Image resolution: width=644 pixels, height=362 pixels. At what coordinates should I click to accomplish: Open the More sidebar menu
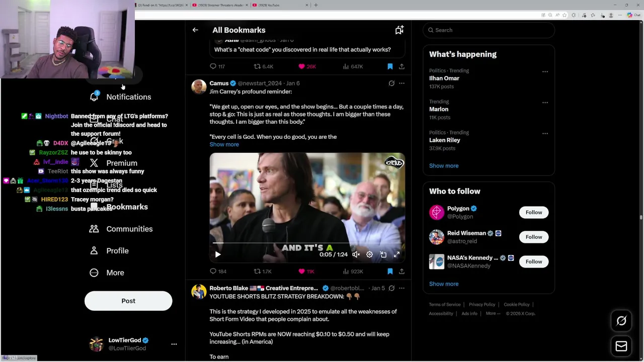tap(107, 273)
